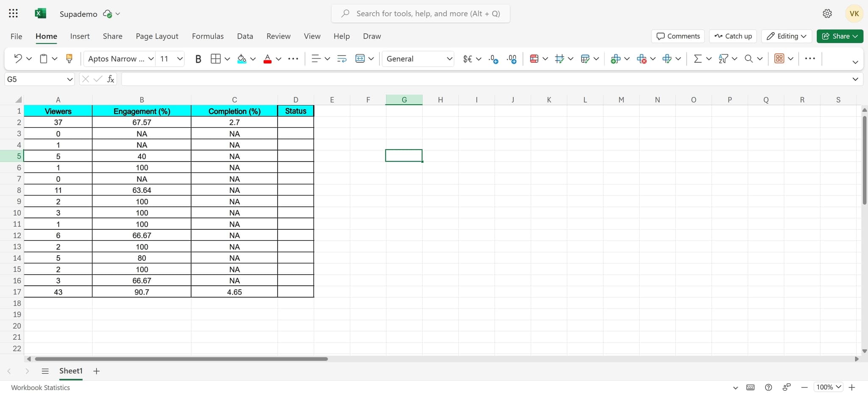Expand the formula bar chevron
Image resolution: width=868 pixels, height=393 pixels.
pos(855,79)
